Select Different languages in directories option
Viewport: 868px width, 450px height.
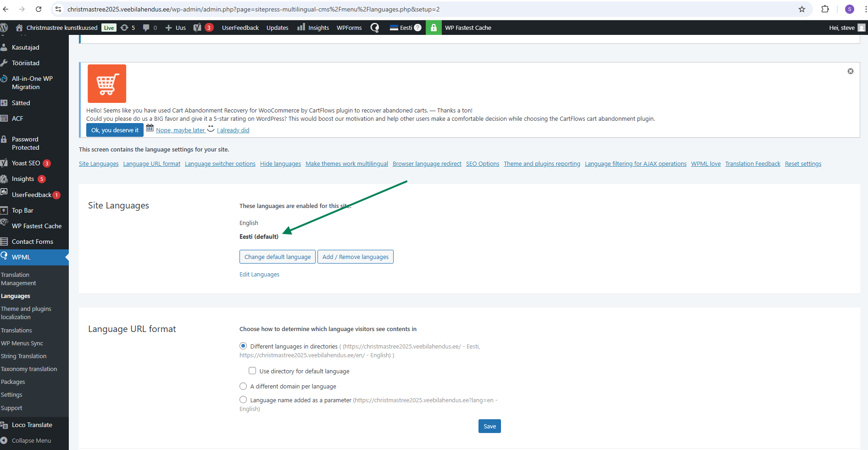tap(243, 346)
